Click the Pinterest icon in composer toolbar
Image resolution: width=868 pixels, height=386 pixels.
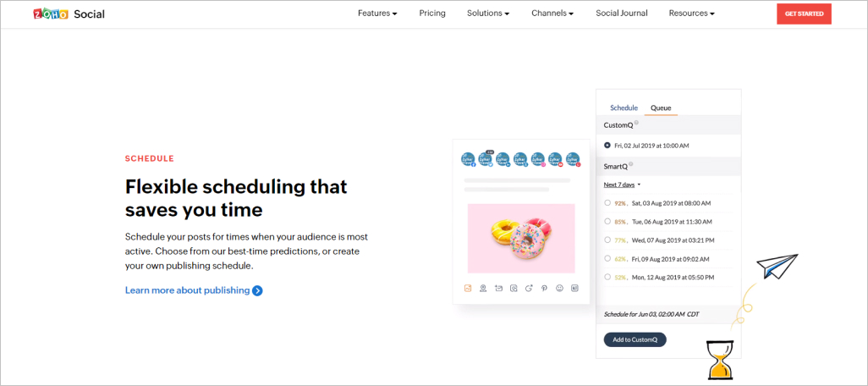[544, 288]
